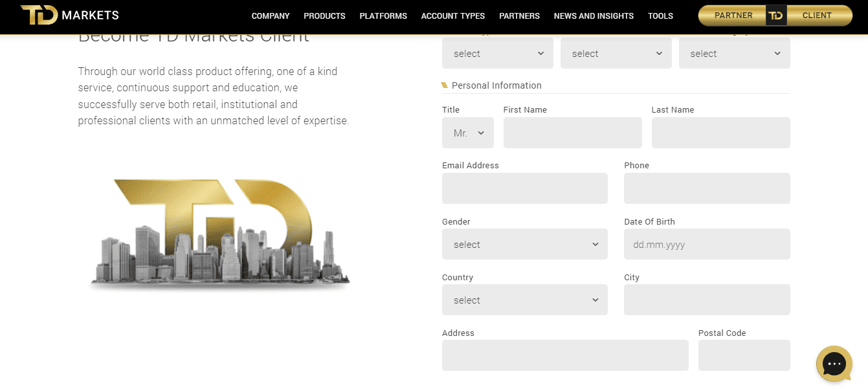The height and width of the screenshot is (389, 868).
Task: Expand the Country select dropdown
Action: (x=525, y=300)
